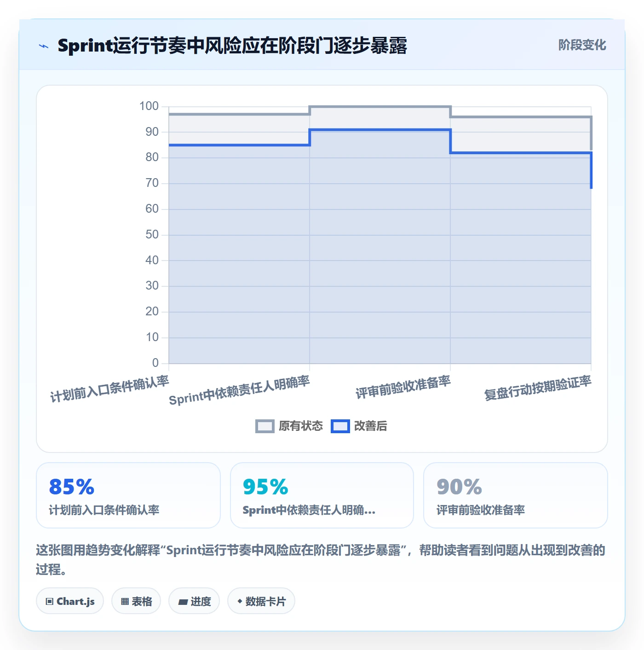Screen dimensions: 644x650
Task: Click the x-axis label 评审前验收准备率
Action: pos(403,387)
